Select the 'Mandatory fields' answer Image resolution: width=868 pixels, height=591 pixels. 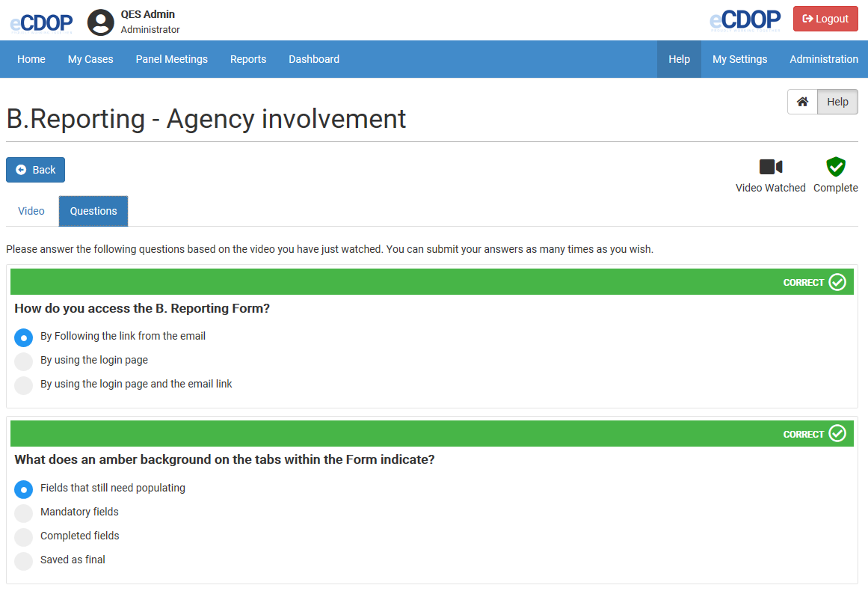24,513
